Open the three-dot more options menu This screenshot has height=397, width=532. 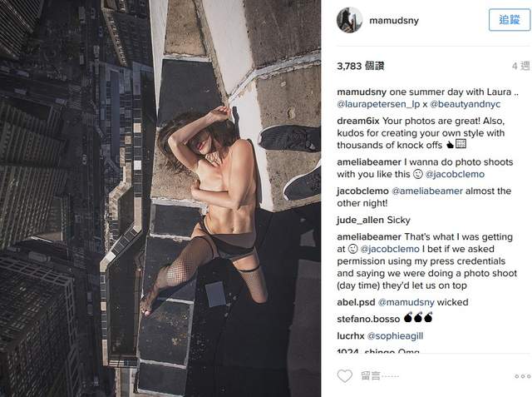pos(523,376)
